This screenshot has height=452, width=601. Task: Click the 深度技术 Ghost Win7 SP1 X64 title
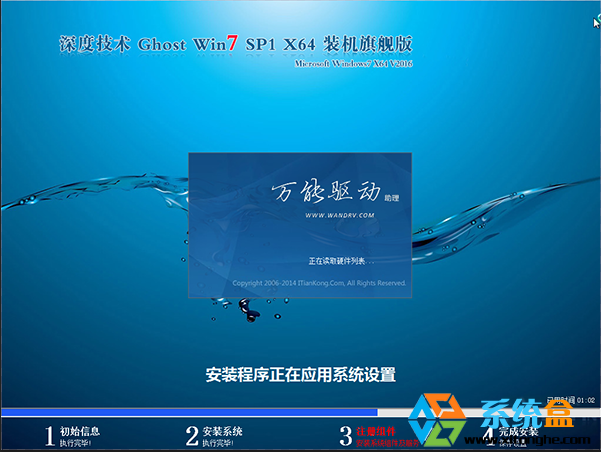[236, 43]
